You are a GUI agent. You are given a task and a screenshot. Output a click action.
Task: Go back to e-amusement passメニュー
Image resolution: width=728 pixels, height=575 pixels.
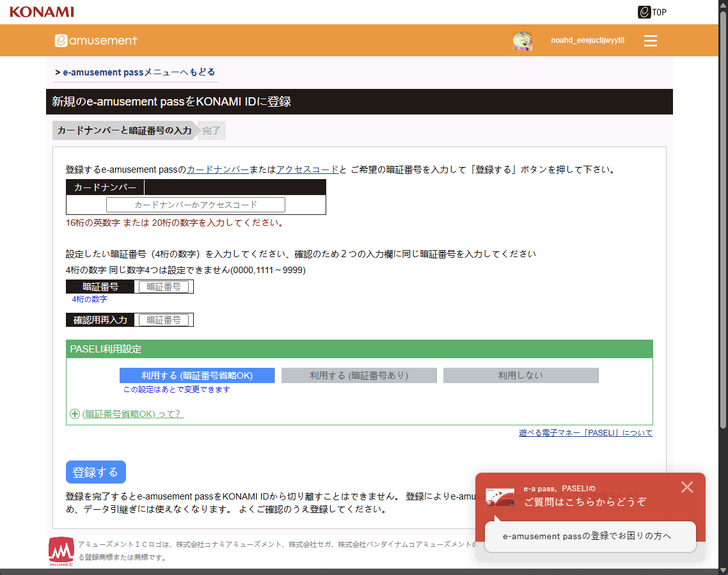136,72
